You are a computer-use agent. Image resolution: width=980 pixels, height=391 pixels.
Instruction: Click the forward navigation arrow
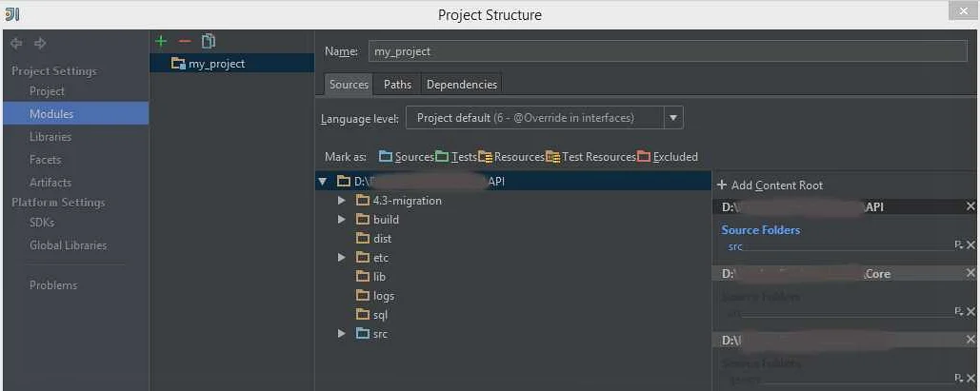[x=40, y=44]
